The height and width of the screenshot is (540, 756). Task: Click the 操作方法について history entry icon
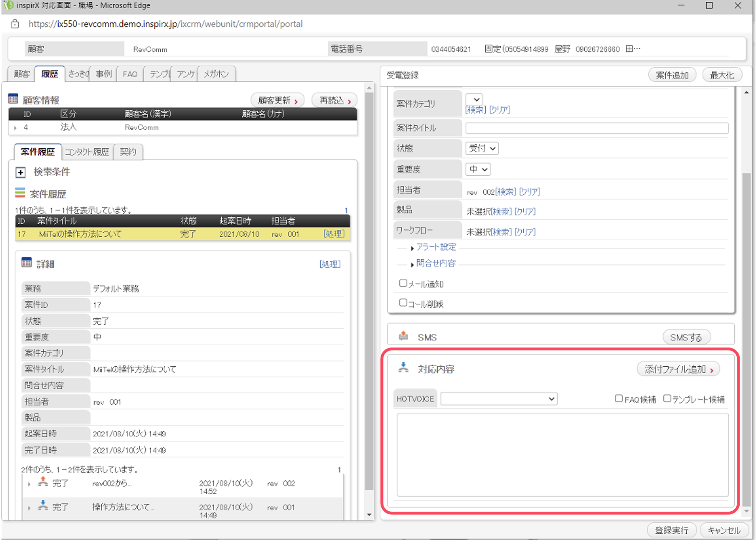(x=43, y=505)
